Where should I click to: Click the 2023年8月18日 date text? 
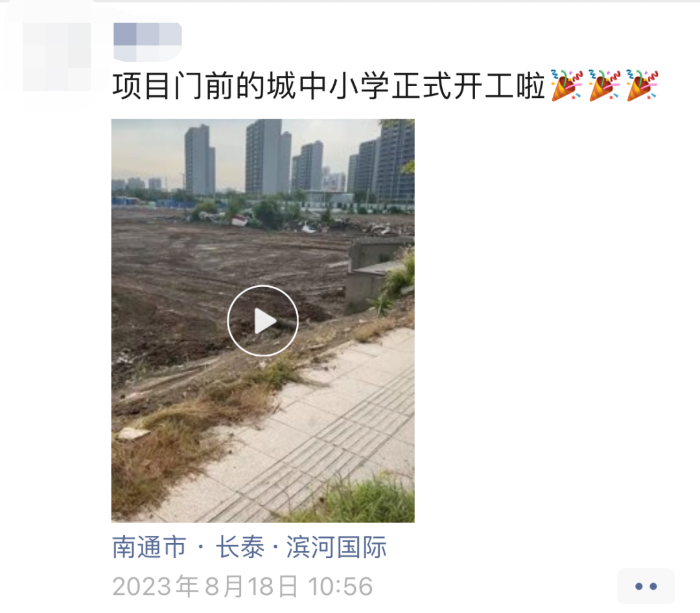[205, 586]
